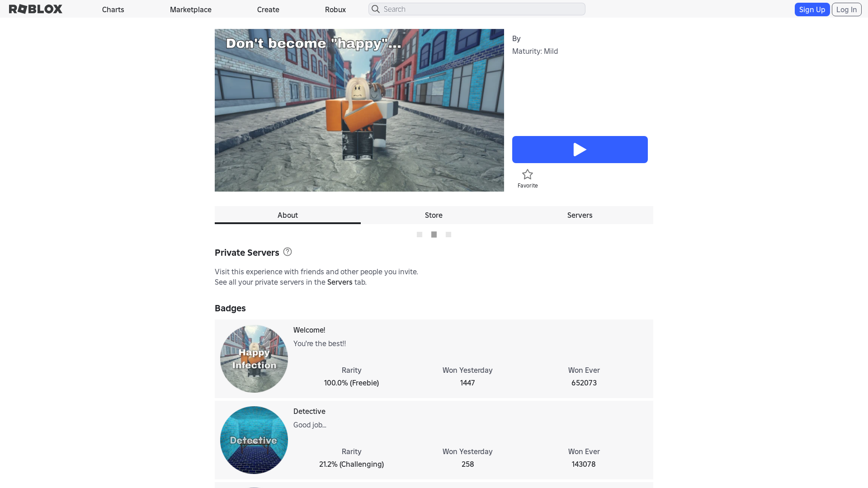Click the Detective badge image
This screenshot has width=868, height=488.
[x=254, y=440]
